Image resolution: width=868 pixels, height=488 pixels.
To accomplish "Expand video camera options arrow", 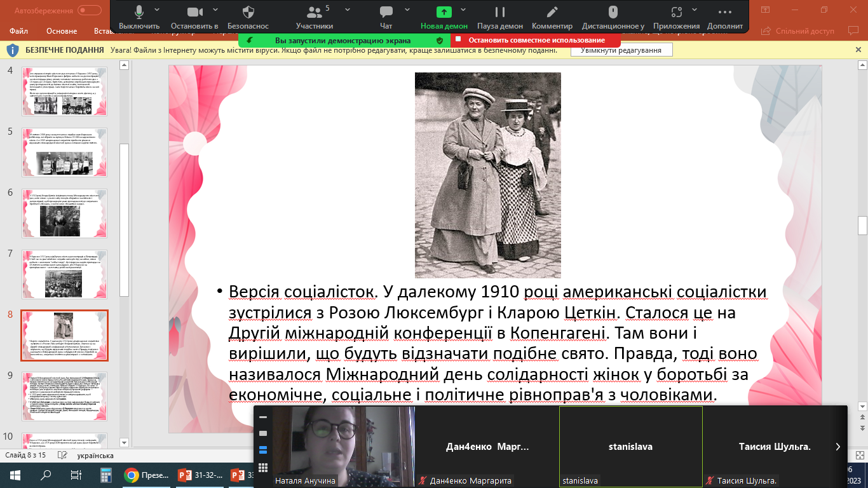I will [215, 10].
